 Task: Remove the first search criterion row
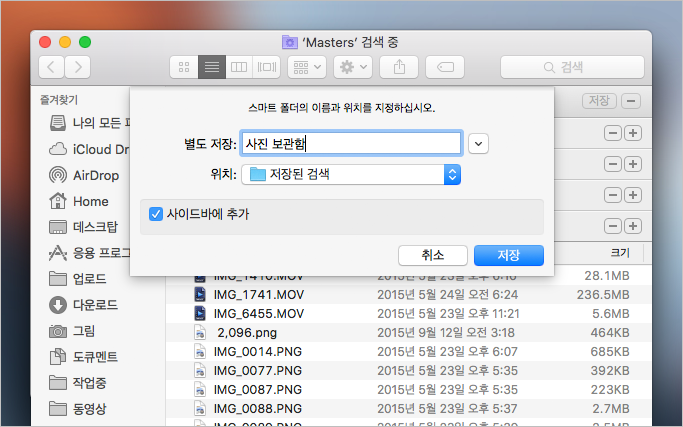coord(612,133)
